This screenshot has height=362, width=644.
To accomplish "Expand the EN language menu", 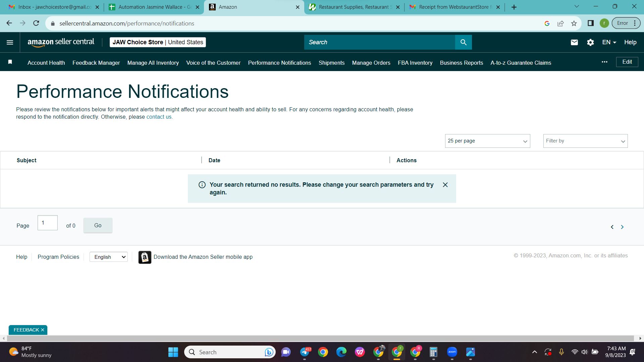I will 609,42.
